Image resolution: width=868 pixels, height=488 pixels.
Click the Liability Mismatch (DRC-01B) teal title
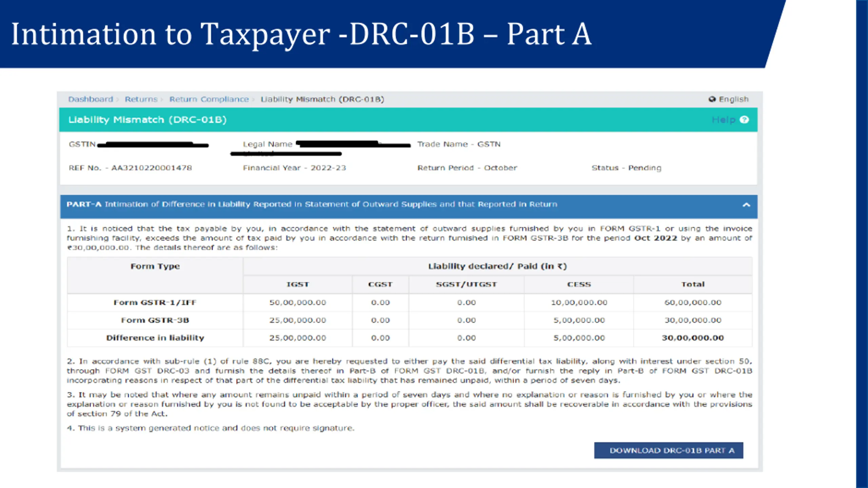pos(147,120)
